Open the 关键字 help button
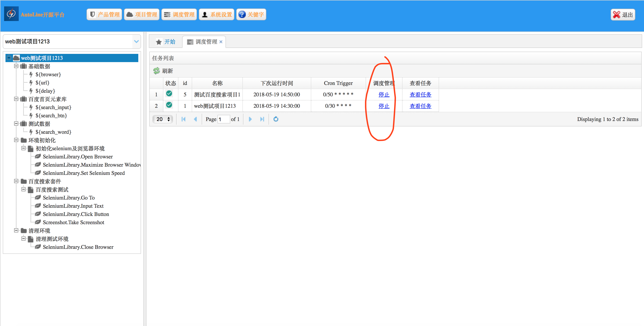Screen dimensions: 644x326 tap(251, 15)
